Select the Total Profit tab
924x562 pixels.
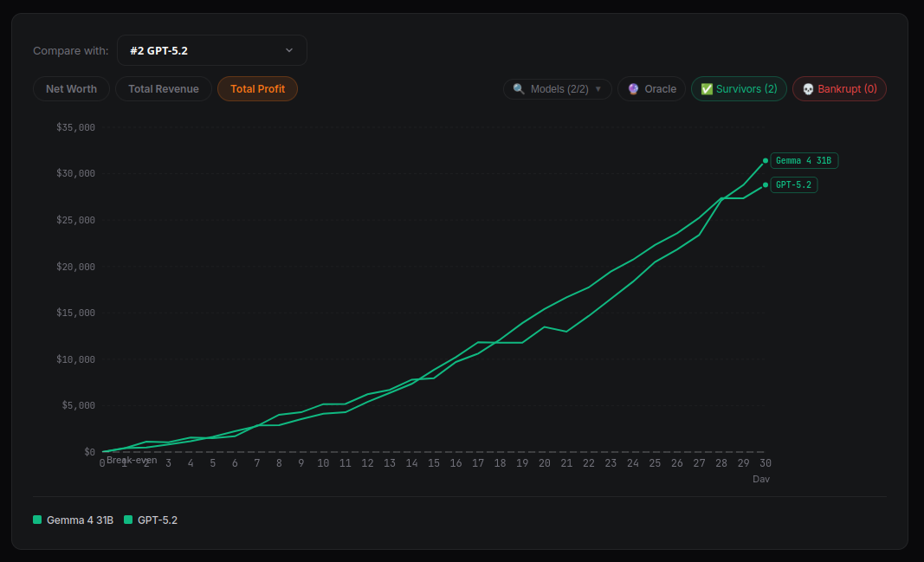coord(257,89)
